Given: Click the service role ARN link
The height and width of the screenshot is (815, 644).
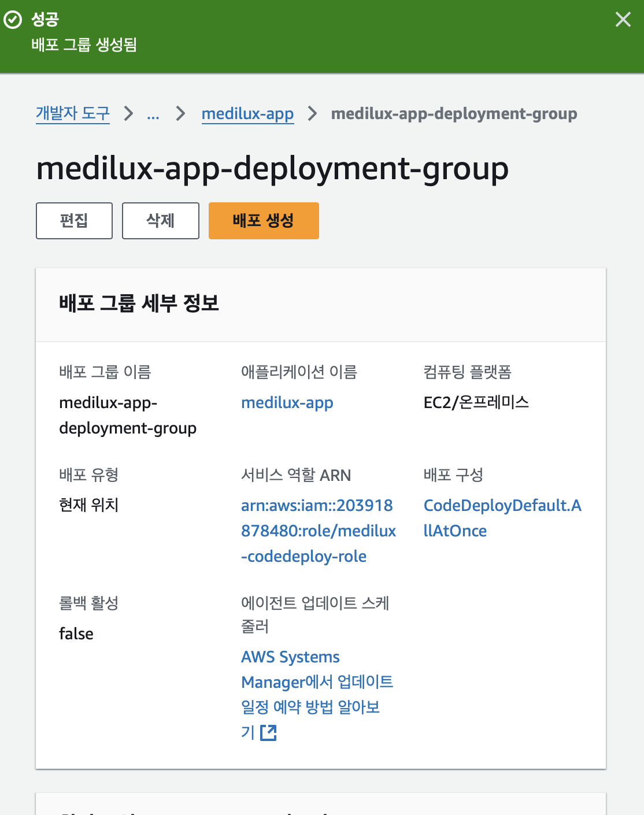Looking at the screenshot, I should pos(318,531).
